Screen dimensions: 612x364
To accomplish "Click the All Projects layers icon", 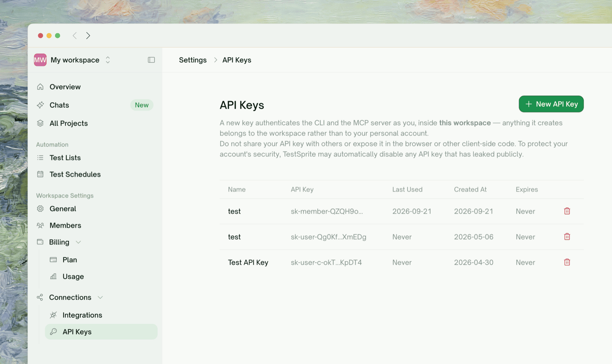I will tap(40, 123).
